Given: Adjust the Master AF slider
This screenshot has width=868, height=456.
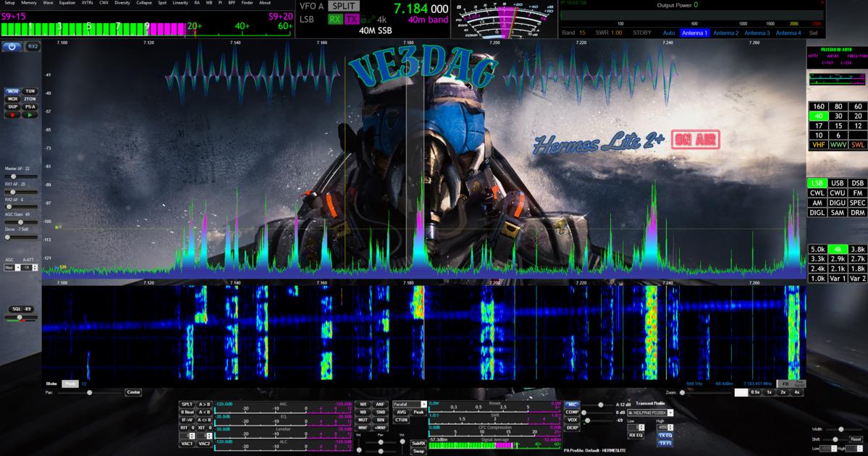Looking at the screenshot, I should click(x=21, y=177).
